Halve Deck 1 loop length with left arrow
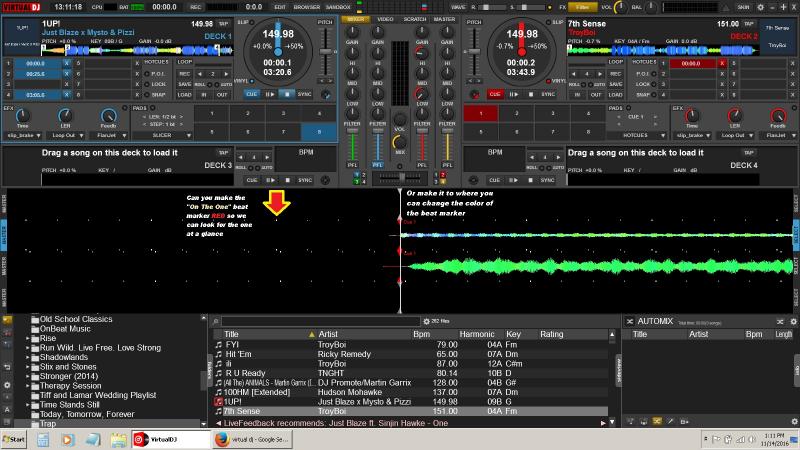Screen dimensions: 800x450 pyautogui.click(x=199, y=74)
